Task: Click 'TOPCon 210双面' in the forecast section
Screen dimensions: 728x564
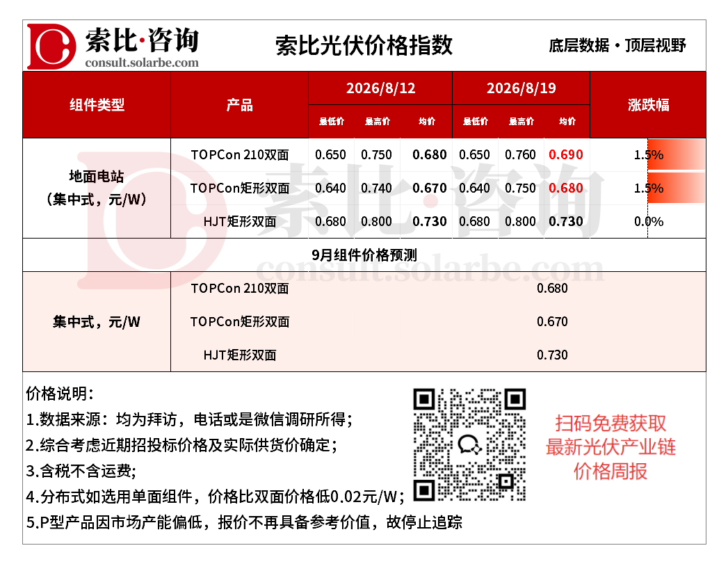Action: (x=240, y=289)
